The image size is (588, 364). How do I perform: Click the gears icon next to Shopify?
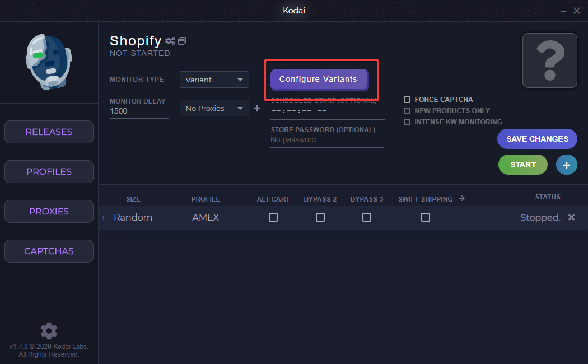(170, 41)
